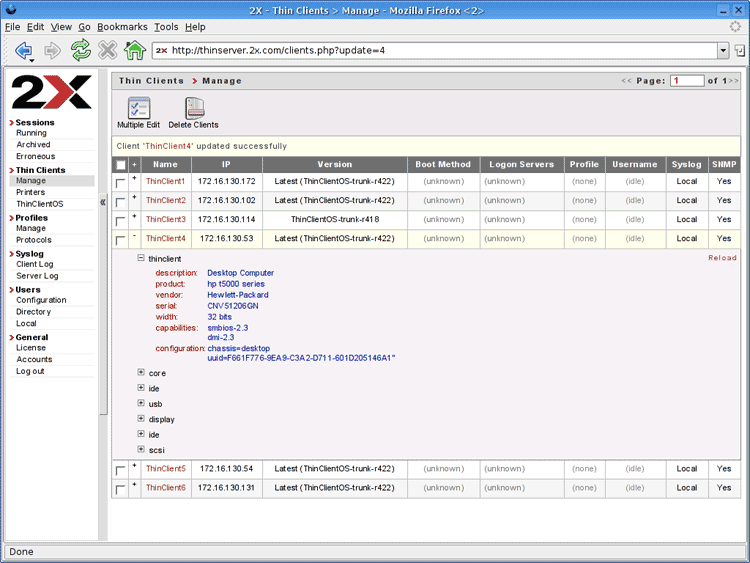
Task: Open Archived sessions link
Action: 33,144
